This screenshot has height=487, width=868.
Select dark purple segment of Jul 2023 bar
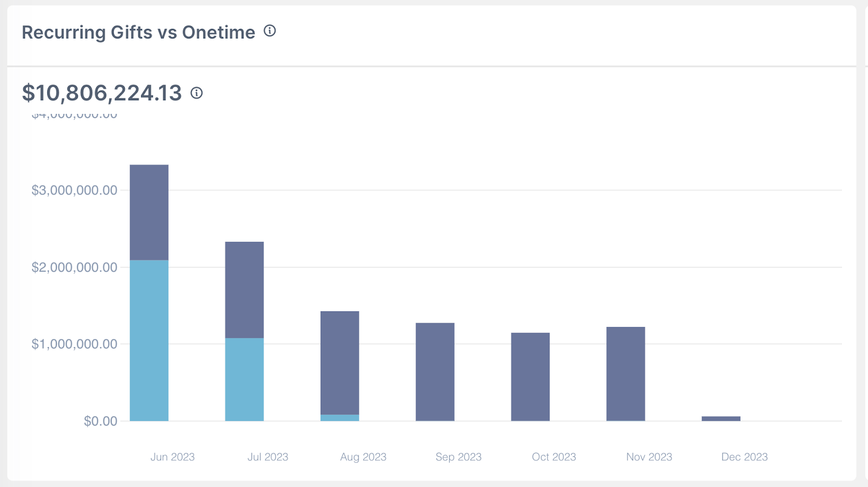(x=245, y=290)
